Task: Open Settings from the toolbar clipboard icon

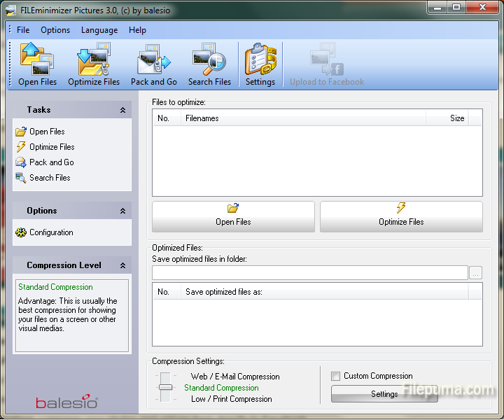Action: coord(260,64)
